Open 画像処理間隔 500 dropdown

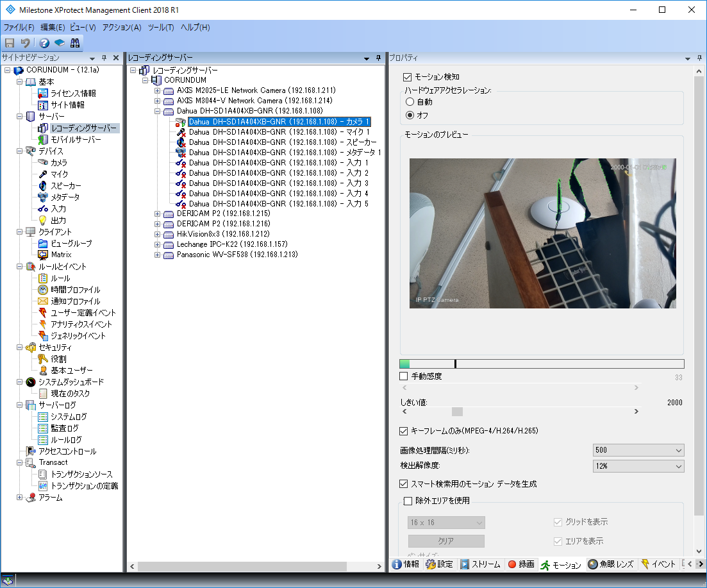(x=638, y=450)
